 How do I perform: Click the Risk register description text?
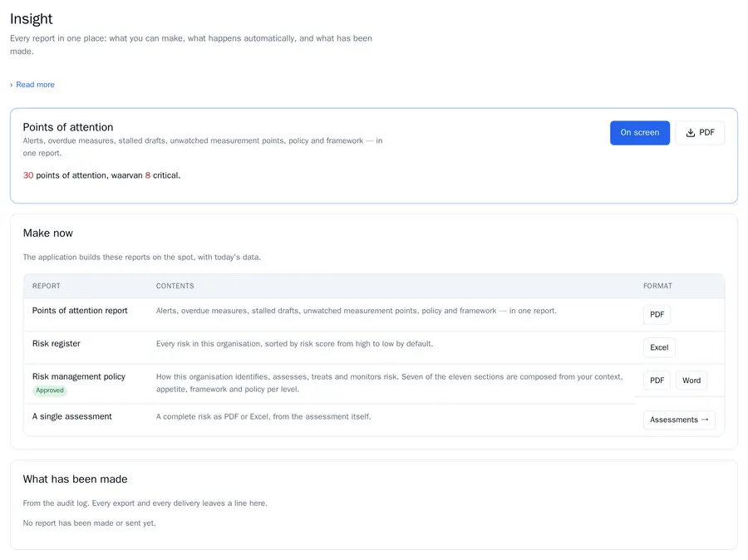point(294,343)
